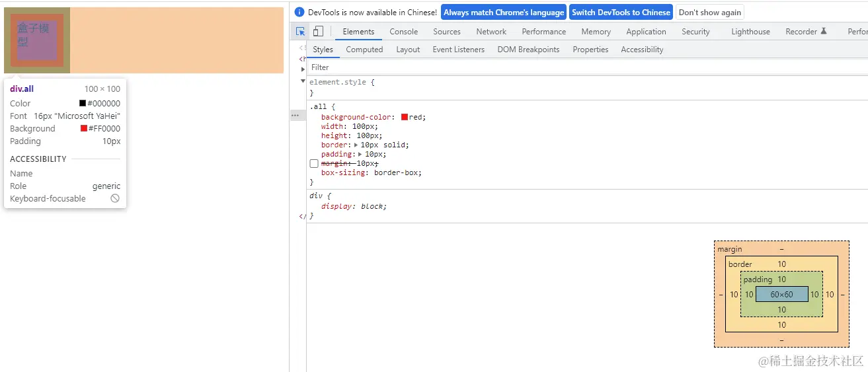Toggle the device toolbar icon
868x372 pixels.
click(318, 31)
